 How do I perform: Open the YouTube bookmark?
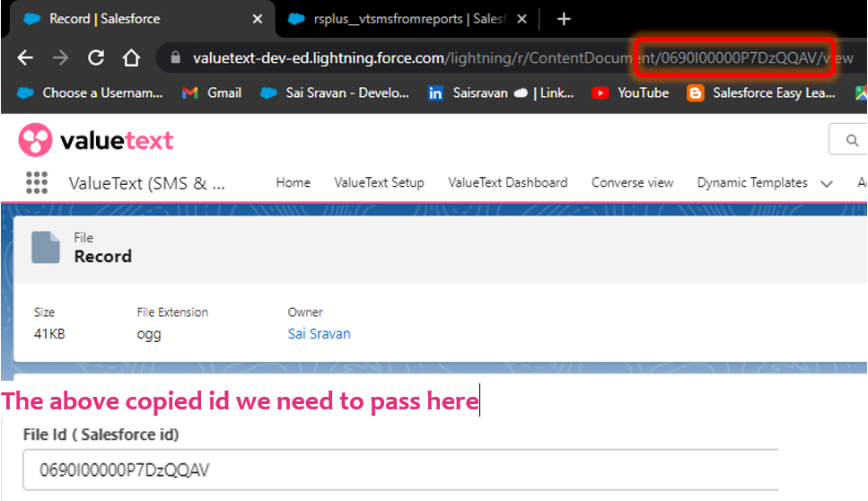(x=631, y=92)
